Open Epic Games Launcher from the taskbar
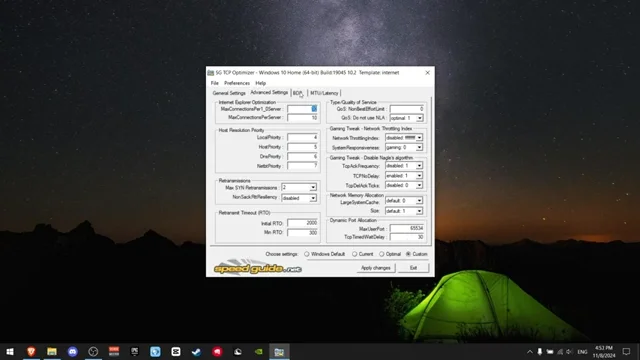This screenshot has height=360, width=640. pos(135,351)
